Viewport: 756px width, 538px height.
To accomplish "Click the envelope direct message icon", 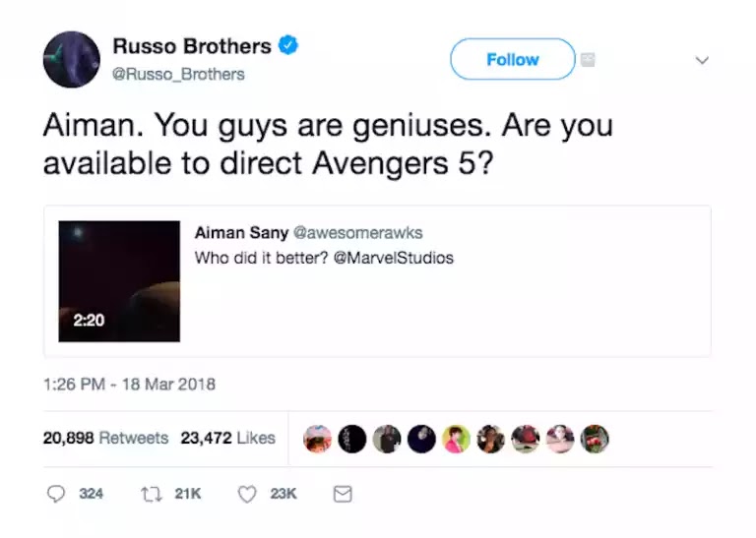I will click(x=343, y=494).
